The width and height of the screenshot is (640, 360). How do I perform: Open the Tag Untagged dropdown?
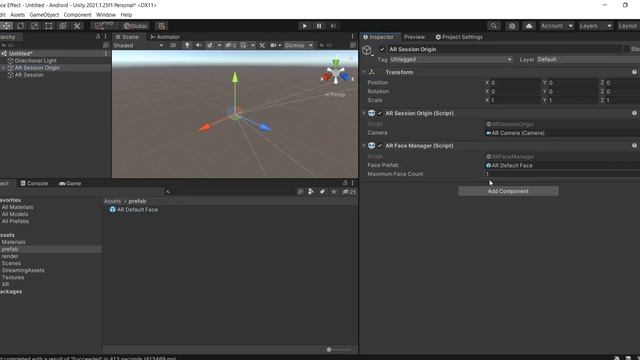pyautogui.click(x=451, y=60)
